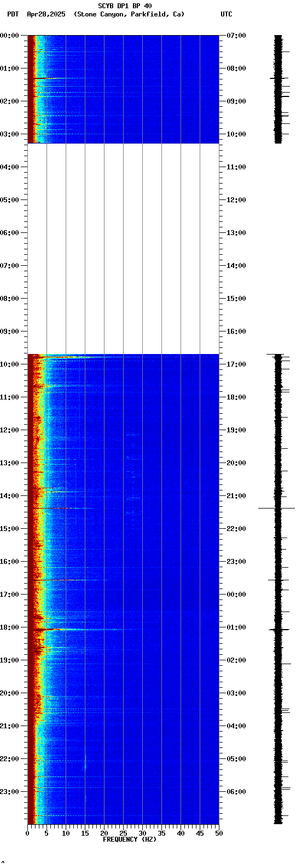The image size is (302, 868).
Task: Click the date label Apr28,2025
Action: (46, 14)
